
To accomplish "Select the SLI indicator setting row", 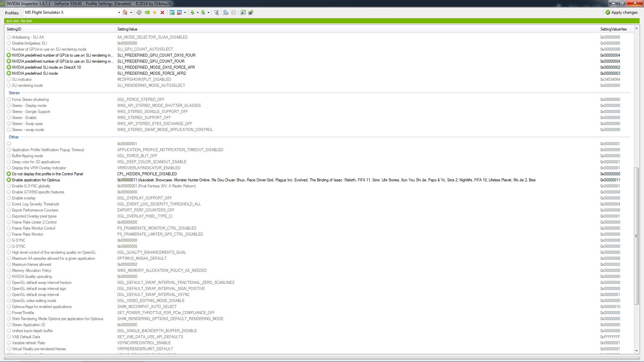I will coord(22,79).
